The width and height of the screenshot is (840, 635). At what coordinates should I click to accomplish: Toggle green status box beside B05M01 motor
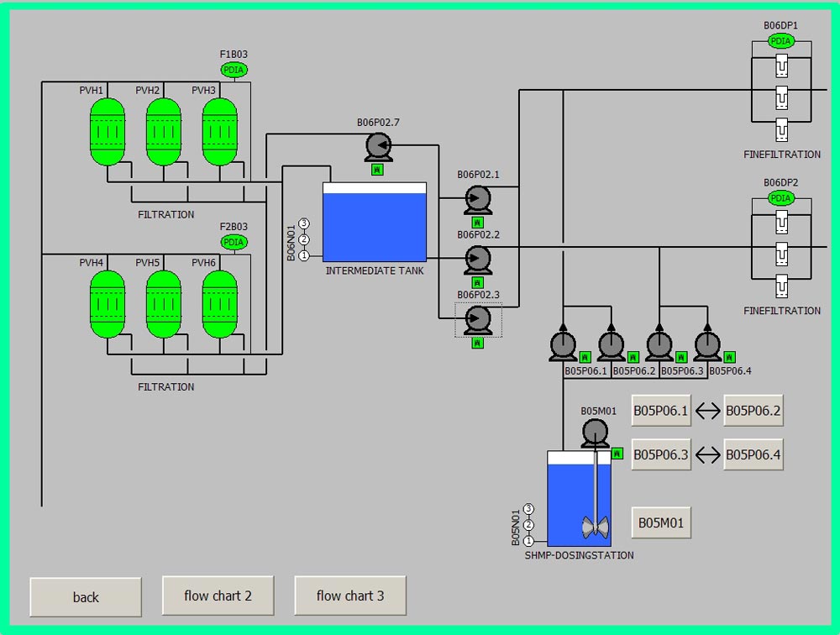click(x=617, y=454)
